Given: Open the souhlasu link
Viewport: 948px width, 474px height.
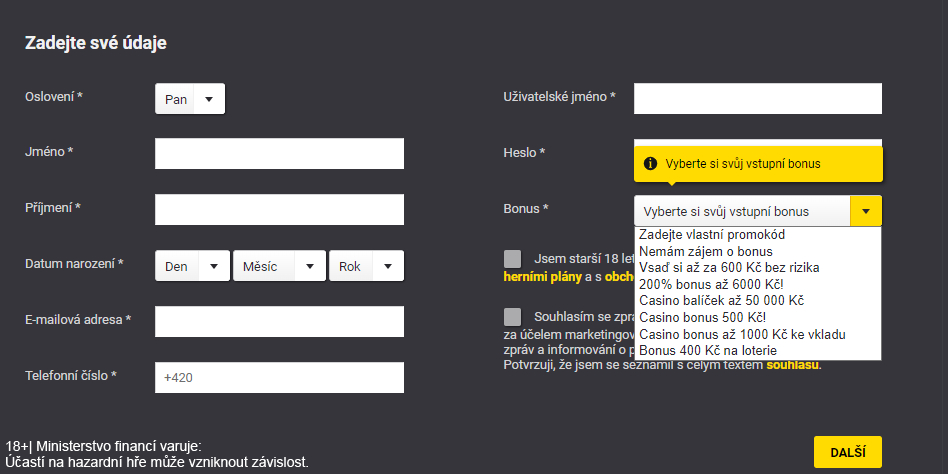Looking at the screenshot, I should [793, 365].
